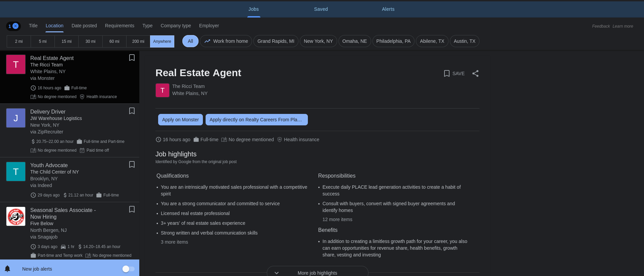644x276 pixels.
Task: Bookmark the Delivery Driver listing
Action: click(132, 111)
